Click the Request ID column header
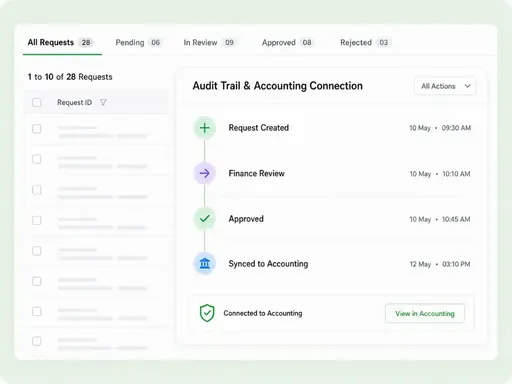Viewport: 512px width, 384px height. coord(75,102)
